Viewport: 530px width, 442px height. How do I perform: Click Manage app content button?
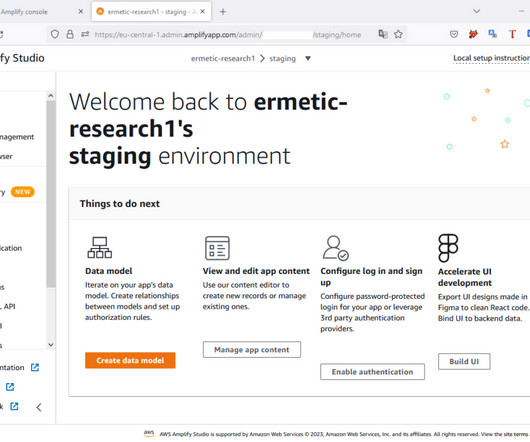[x=252, y=349]
